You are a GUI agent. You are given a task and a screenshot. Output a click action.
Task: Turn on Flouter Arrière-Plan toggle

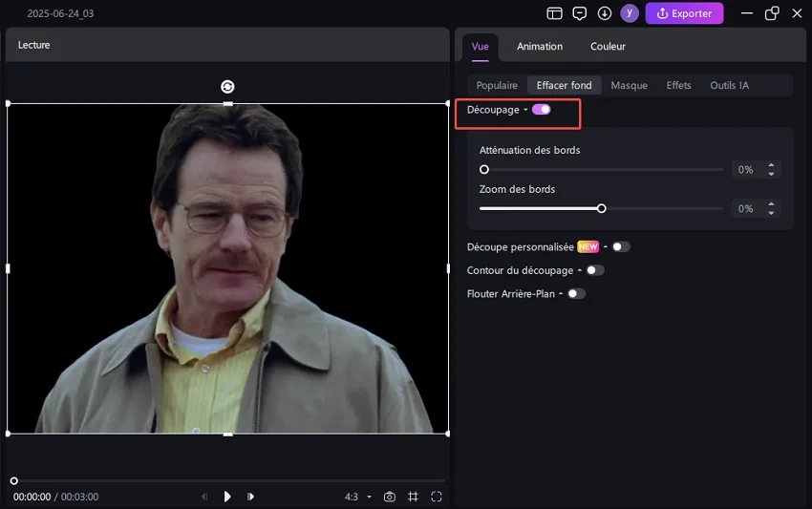click(576, 294)
